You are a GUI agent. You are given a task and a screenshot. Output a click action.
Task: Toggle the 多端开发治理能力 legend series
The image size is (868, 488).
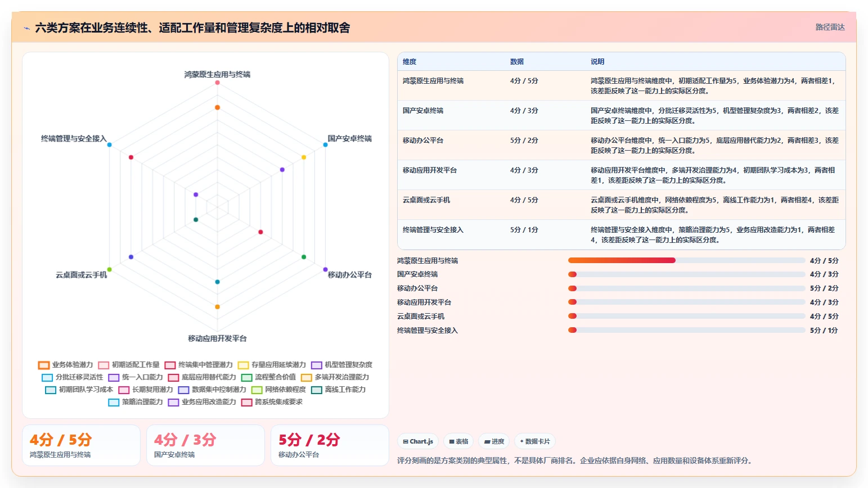pyautogui.click(x=335, y=377)
